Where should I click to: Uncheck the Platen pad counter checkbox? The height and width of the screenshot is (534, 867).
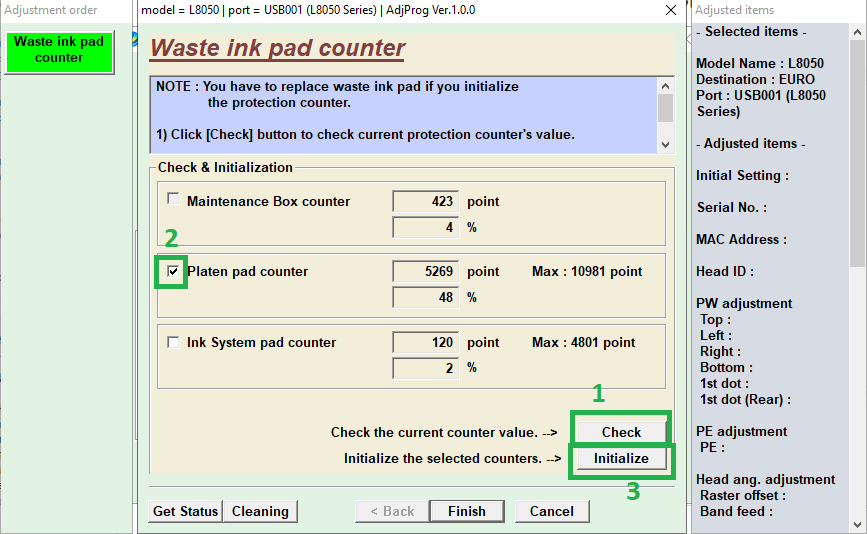tap(174, 271)
